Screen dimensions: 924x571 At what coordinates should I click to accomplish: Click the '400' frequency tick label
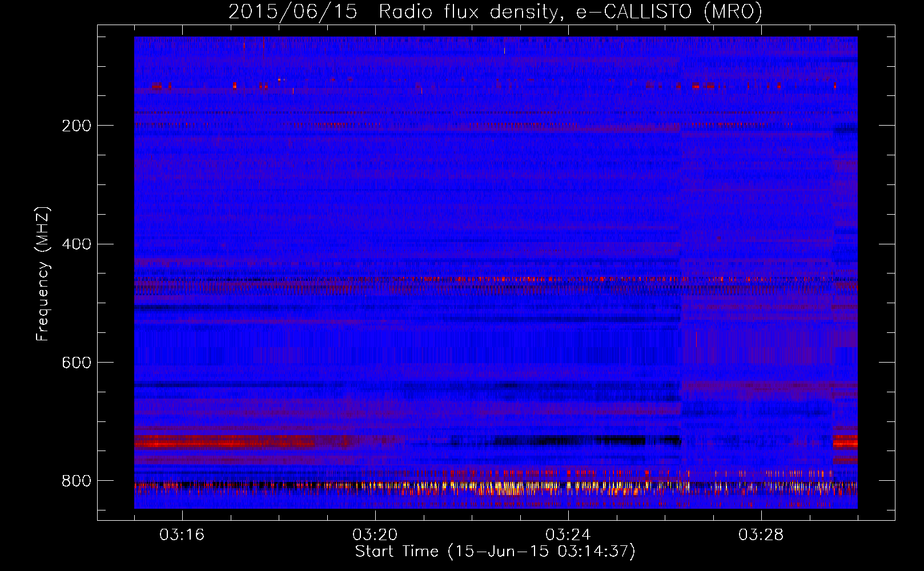click(x=77, y=244)
